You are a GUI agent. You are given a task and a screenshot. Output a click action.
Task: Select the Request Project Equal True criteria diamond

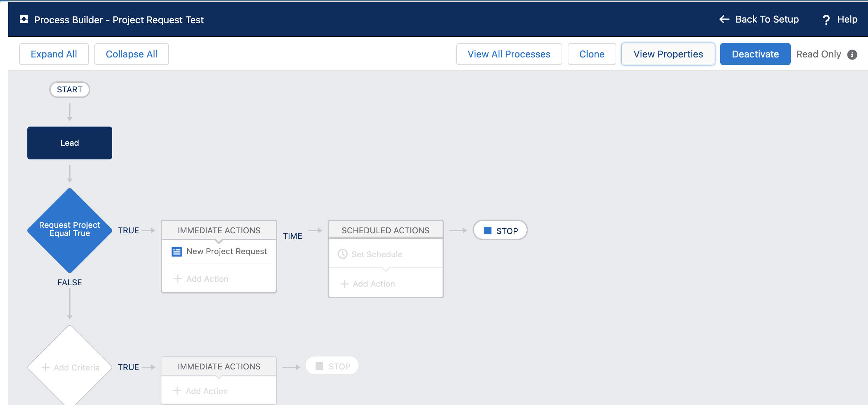70,230
